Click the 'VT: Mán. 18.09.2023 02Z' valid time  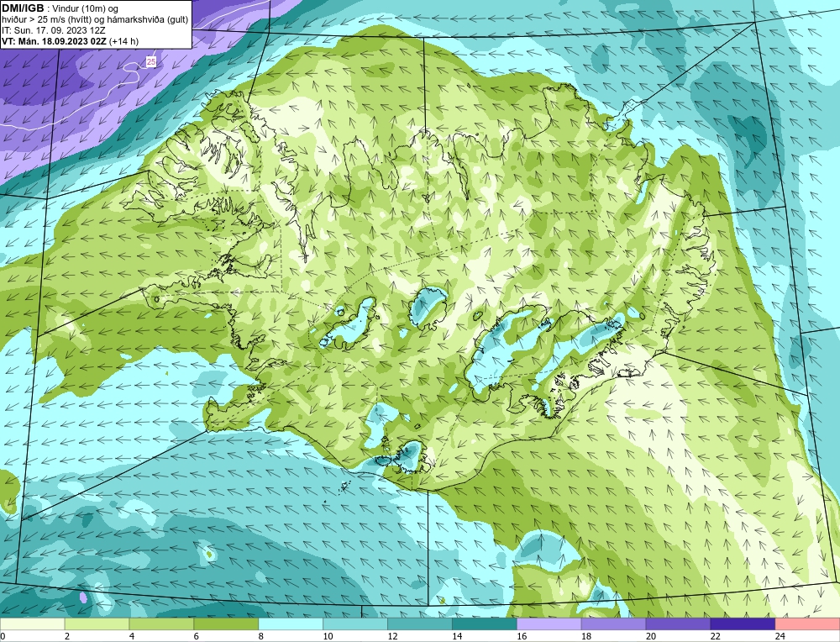coord(54,41)
